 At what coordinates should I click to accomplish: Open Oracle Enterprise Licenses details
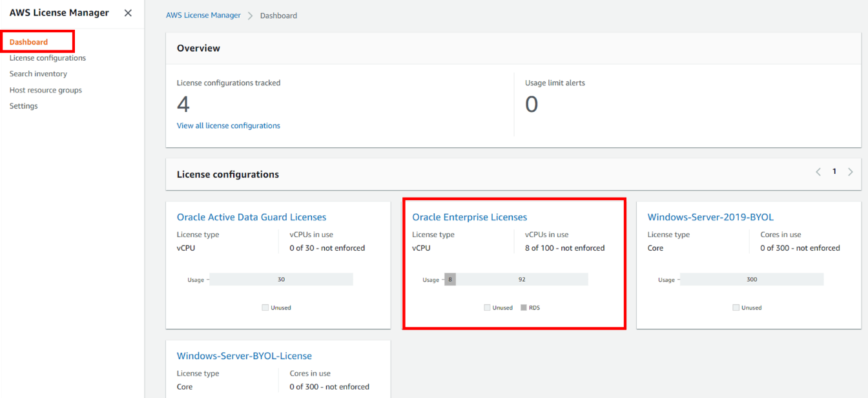click(x=470, y=216)
